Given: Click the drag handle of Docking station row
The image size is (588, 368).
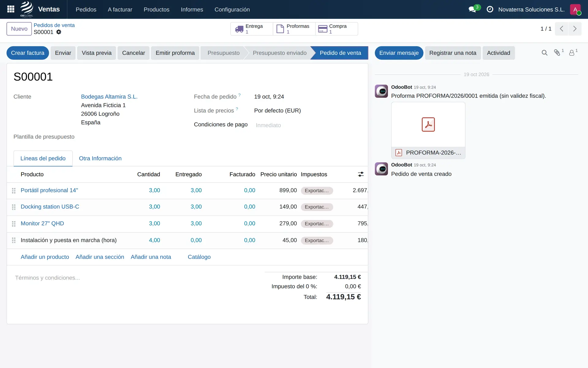Looking at the screenshot, I should pyautogui.click(x=14, y=207).
